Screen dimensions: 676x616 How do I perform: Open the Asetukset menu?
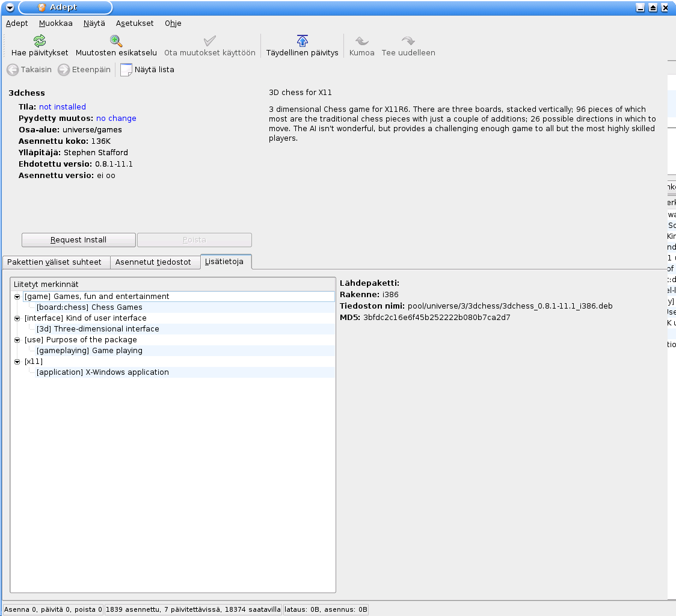click(135, 23)
